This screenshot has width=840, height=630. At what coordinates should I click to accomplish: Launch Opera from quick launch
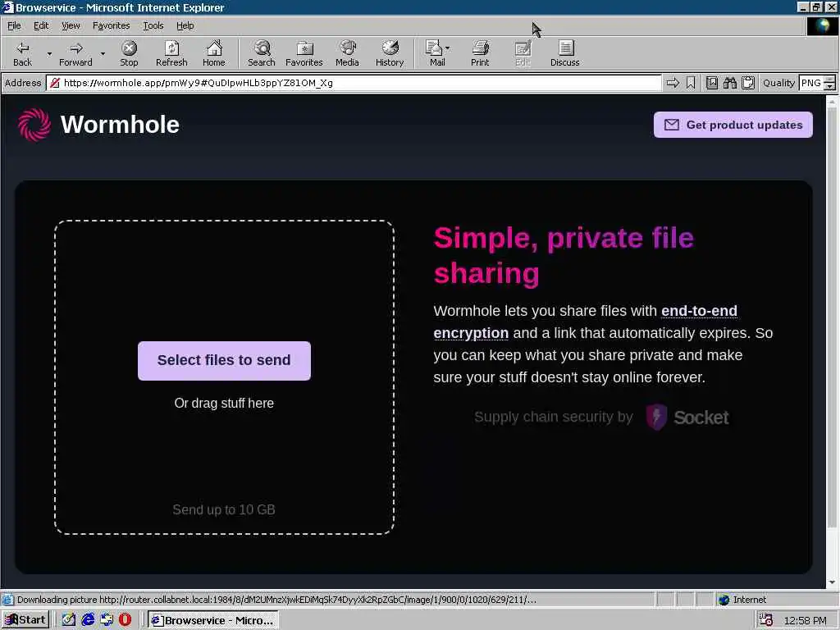[x=126, y=620]
